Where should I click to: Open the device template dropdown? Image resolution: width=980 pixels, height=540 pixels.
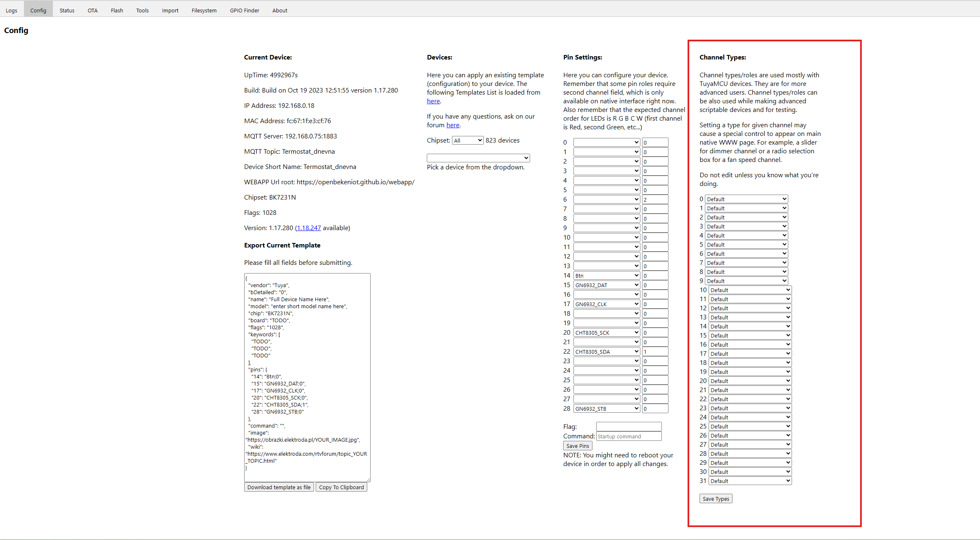tap(478, 158)
